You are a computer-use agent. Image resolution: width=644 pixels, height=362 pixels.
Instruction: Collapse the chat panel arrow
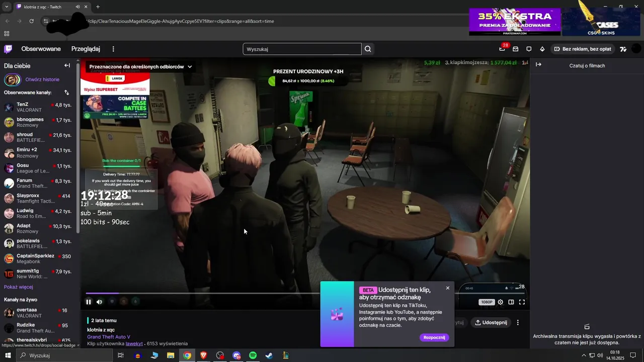[538, 64]
